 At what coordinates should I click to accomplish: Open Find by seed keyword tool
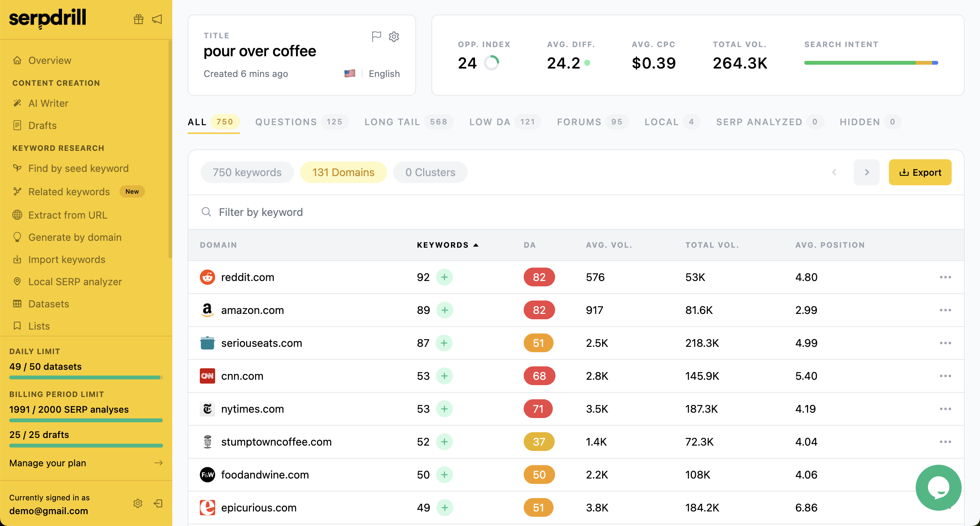pos(78,168)
